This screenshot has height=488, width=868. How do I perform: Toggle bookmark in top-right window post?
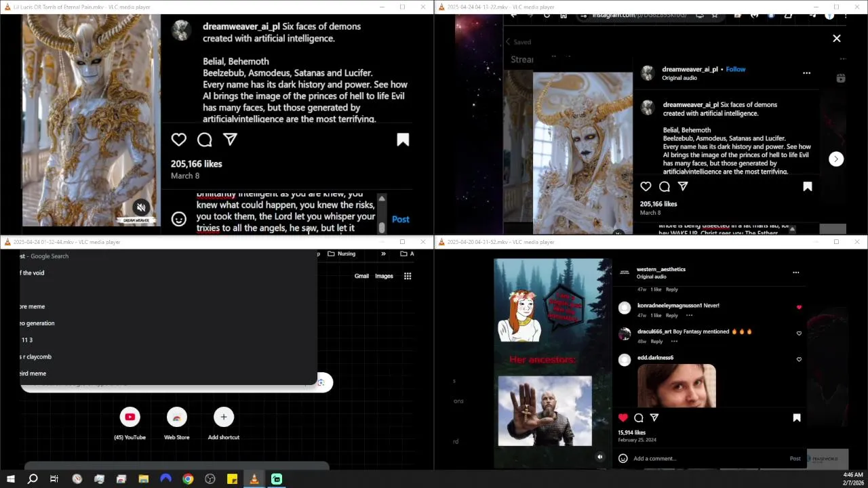[x=808, y=186]
